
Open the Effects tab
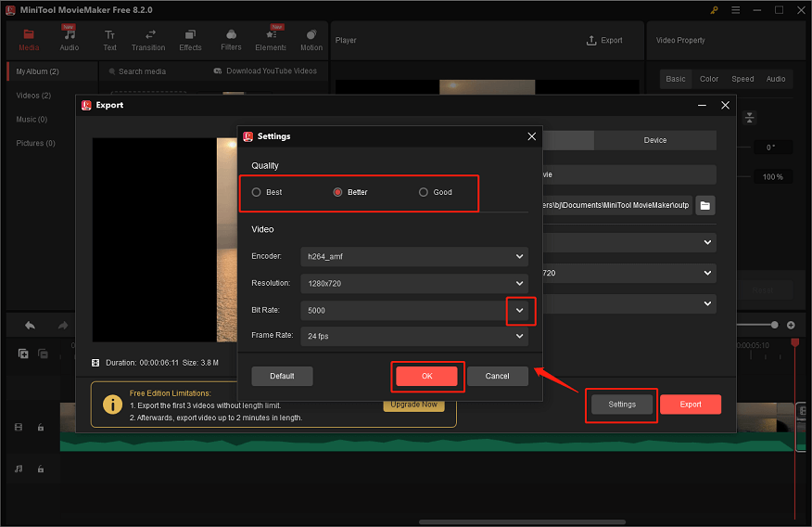coord(190,40)
